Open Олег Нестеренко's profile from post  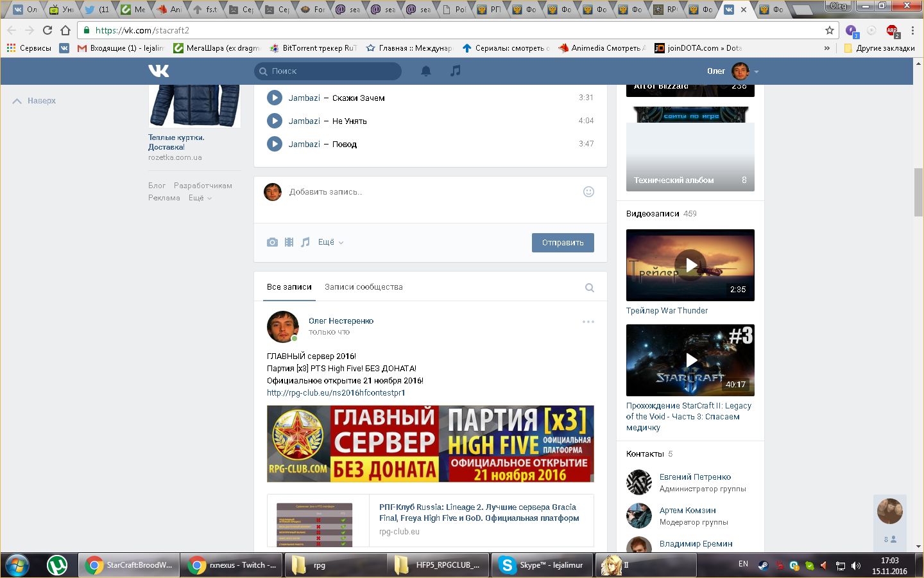(341, 320)
